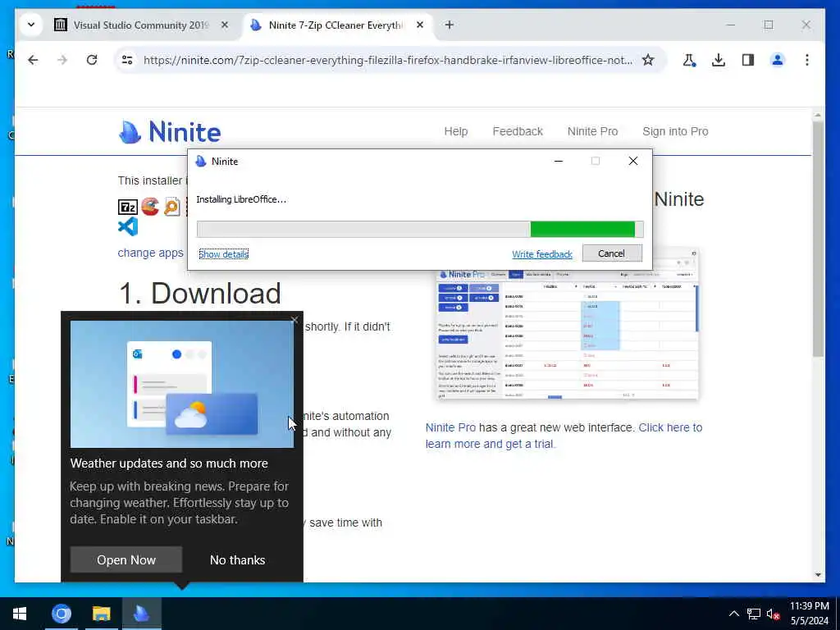This screenshot has height=630, width=840.
Task: Click the Ninite Pro link under screenshot
Action: 450,427
